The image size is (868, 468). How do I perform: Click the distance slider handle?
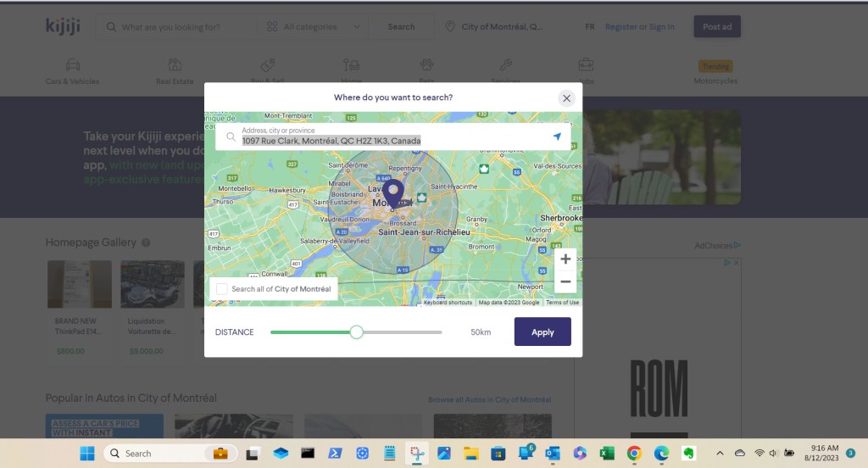[357, 332]
